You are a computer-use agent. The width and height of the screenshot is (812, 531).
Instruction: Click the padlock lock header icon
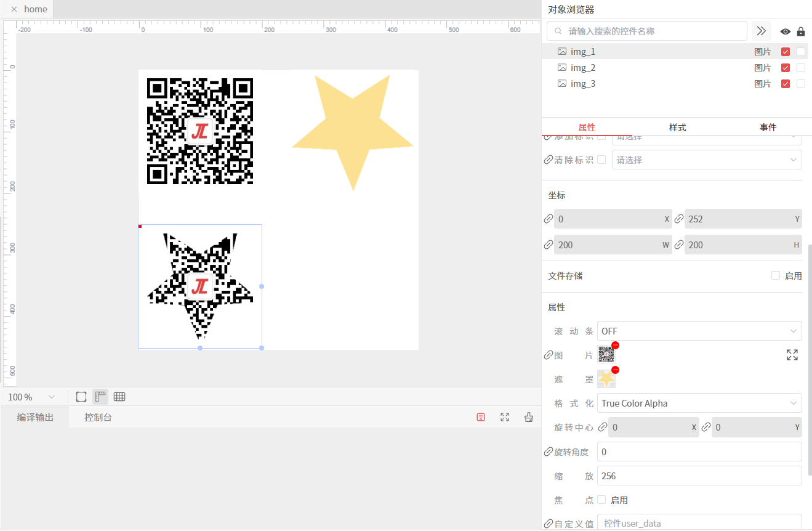point(801,31)
